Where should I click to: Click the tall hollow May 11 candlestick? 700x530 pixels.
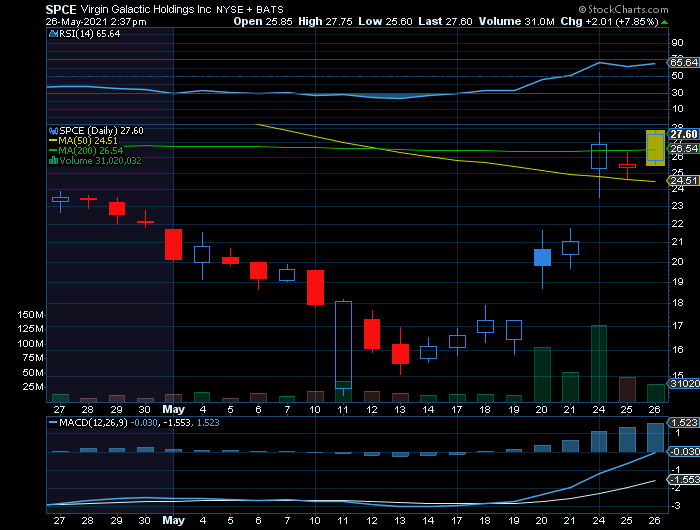click(x=343, y=345)
